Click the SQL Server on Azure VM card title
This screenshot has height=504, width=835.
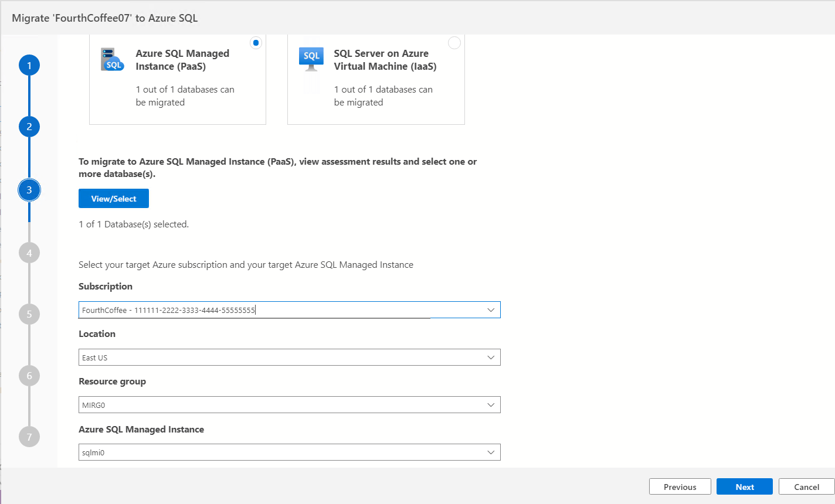pyautogui.click(x=385, y=60)
